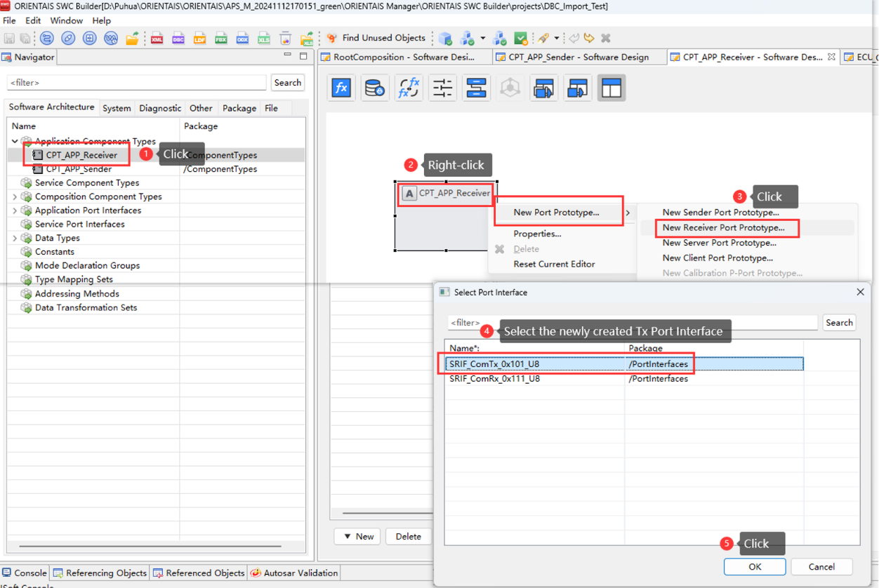Choose New Receiver Port Prototype menu entry

(x=723, y=228)
